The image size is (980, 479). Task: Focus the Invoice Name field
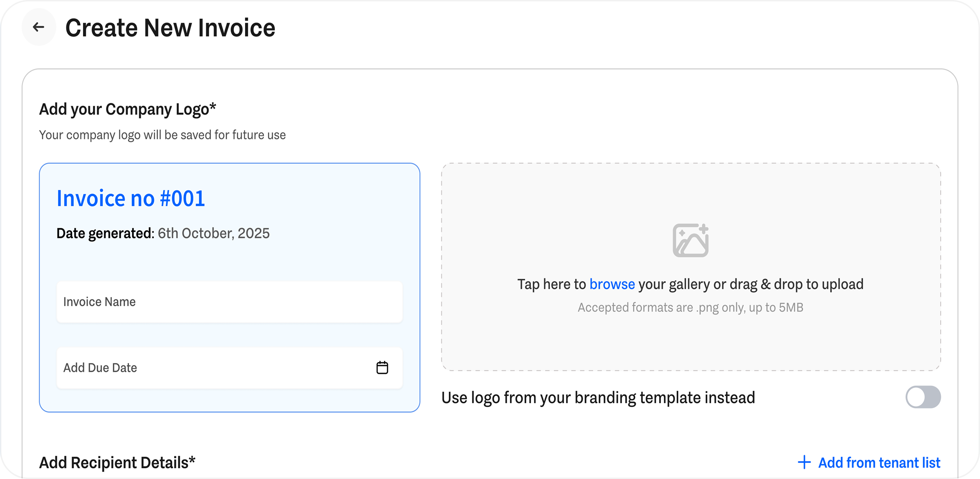tap(230, 302)
